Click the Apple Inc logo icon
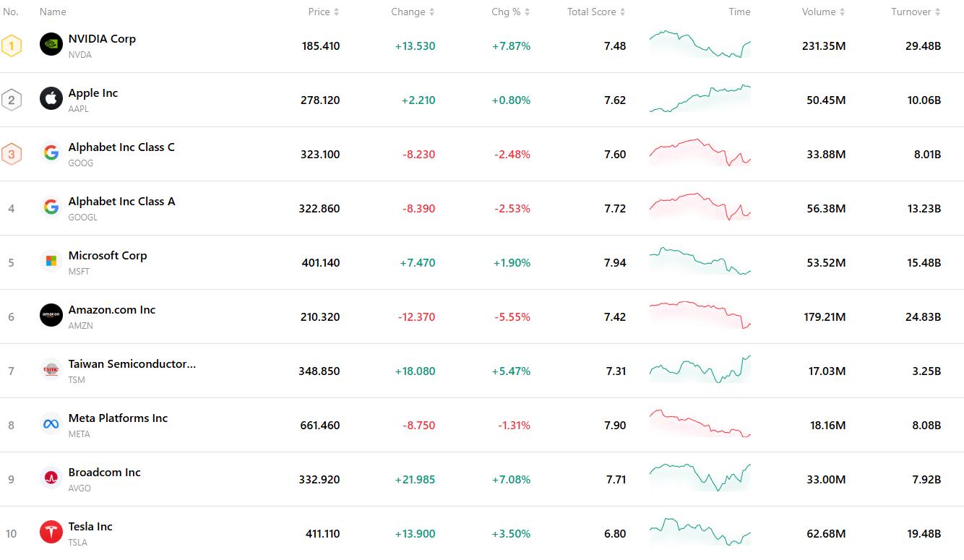Image resolution: width=964 pixels, height=560 pixels. 51,99
